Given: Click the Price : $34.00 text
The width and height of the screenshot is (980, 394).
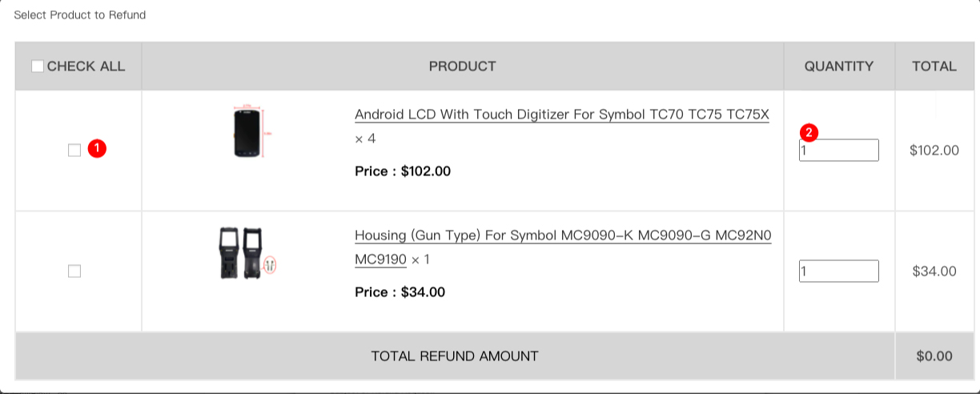Looking at the screenshot, I should (x=400, y=292).
